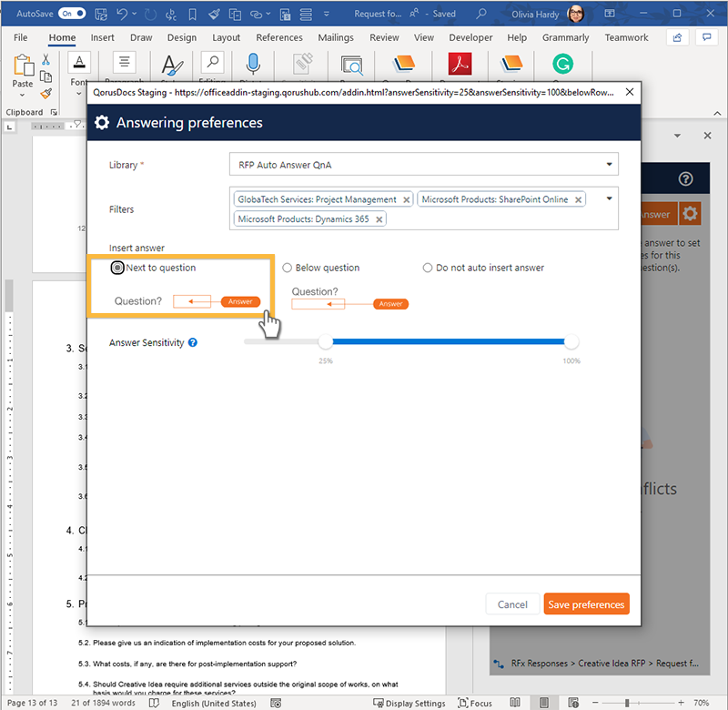
Task: Click the zoom slider handle in status bar
Action: tap(627, 703)
